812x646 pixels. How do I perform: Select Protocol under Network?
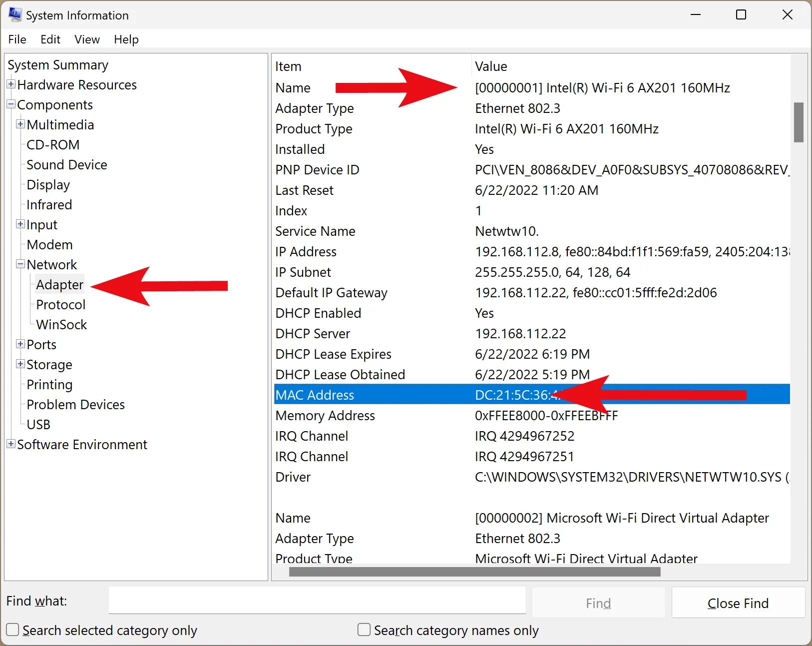[x=61, y=305]
